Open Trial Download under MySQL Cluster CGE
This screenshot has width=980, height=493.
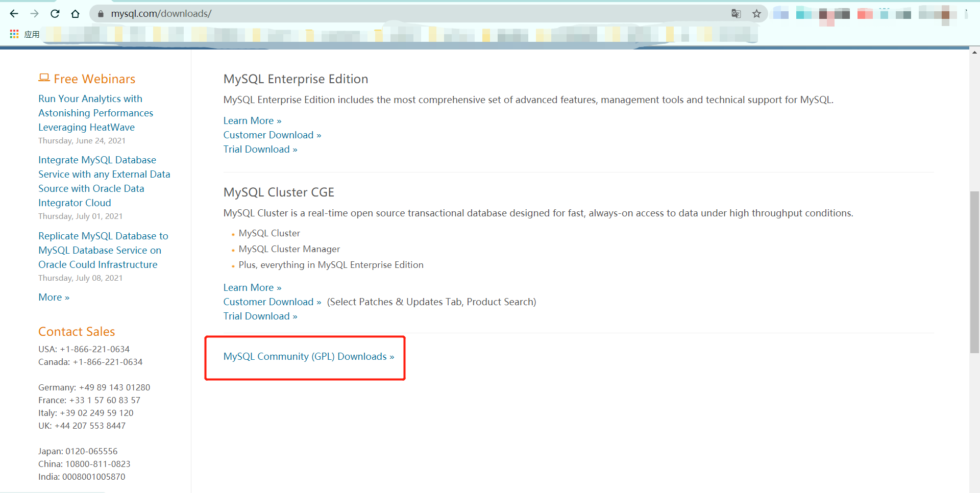point(260,316)
